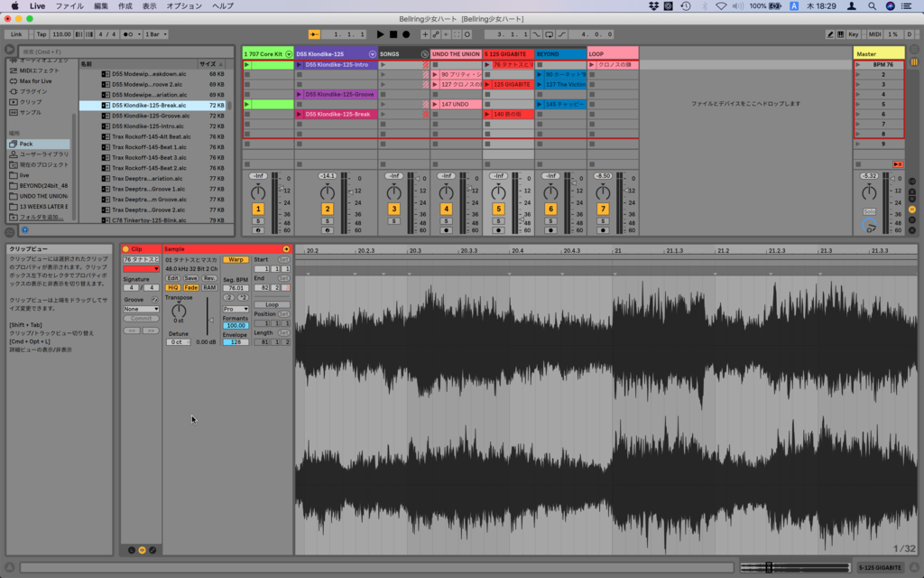This screenshot has width=924, height=578.
Task: Click the Master Solo/Cue button
Action: [x=869, y=211]
